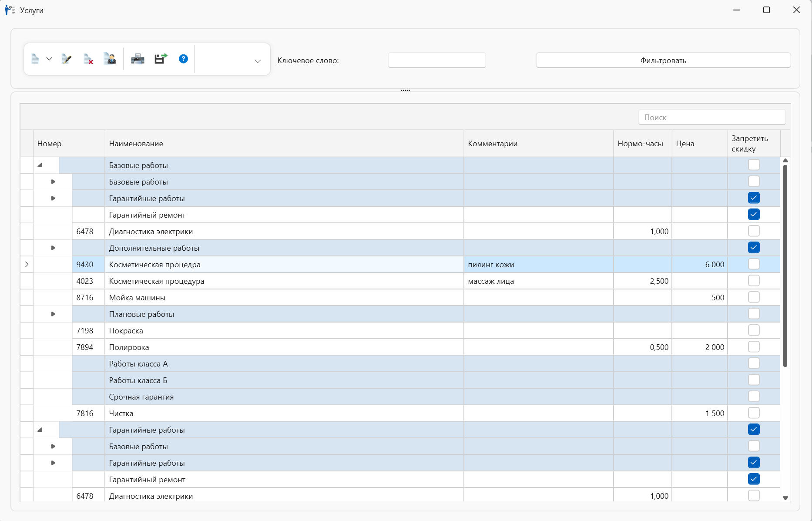The image size is (812, 521).
Task: Expand the lower nested Гарантийные работы row
Action: coord(53,463)
